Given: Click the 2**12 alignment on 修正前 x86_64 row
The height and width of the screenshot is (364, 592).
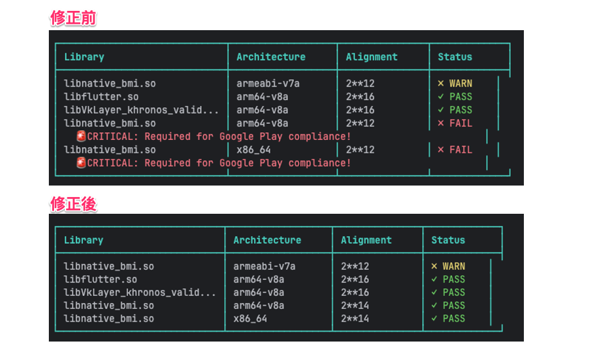Looking at the screenshot, I should 360,150.
